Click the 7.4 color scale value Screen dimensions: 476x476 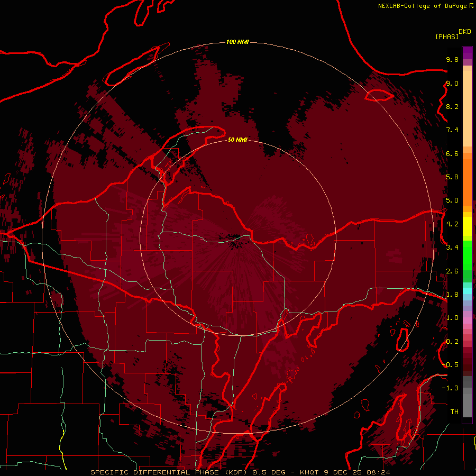point(452,130)
